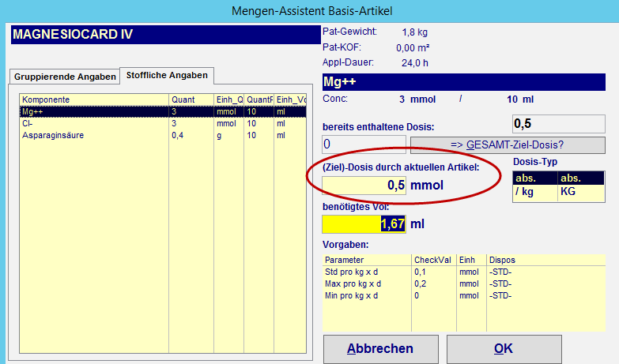Click the Appl-Dauer value 24,0 h
Image resolution: width=619 pixels, height=364 pixels.
pos(414,63)
